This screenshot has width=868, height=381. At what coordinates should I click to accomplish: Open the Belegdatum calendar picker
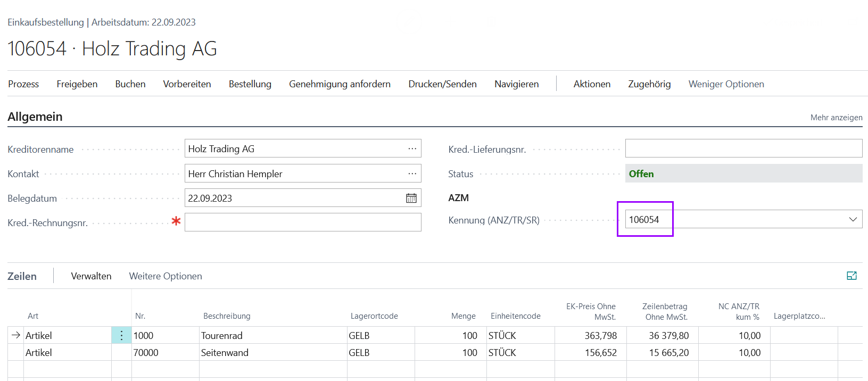411,198
